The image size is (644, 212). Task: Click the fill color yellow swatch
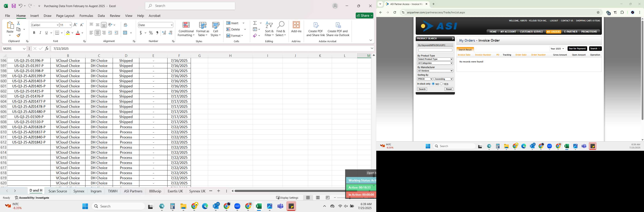(x=68, y=33)
